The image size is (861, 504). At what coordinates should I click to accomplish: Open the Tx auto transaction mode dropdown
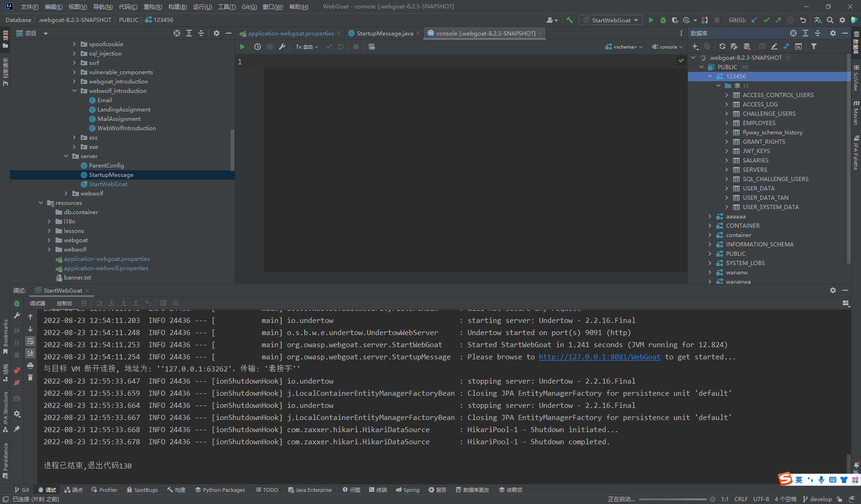(307, 47)
